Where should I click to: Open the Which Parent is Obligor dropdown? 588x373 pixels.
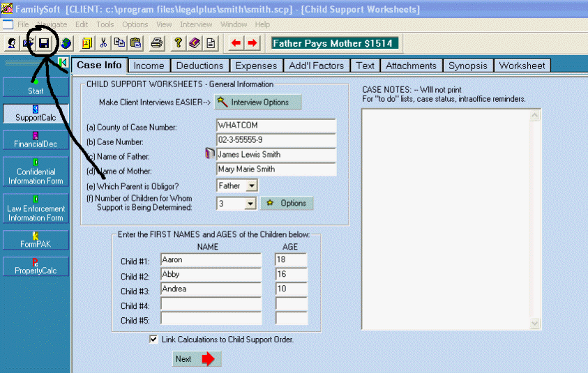[x=251, y=186]
